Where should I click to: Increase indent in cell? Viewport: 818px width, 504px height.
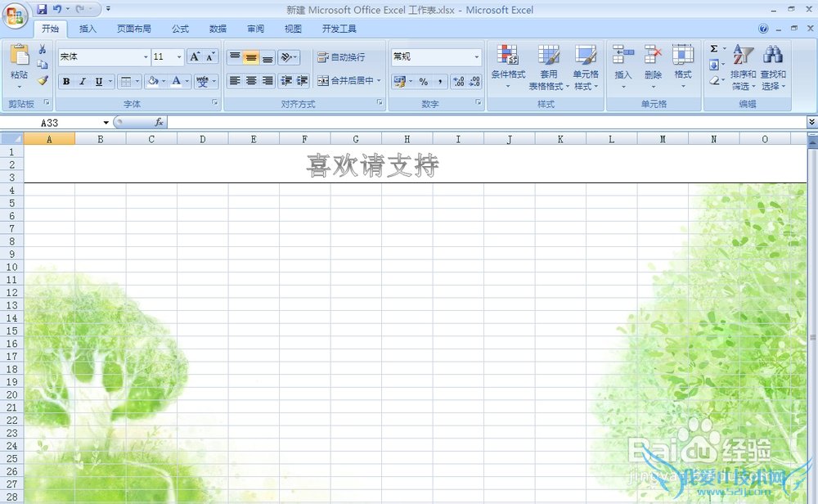point(303,81)
